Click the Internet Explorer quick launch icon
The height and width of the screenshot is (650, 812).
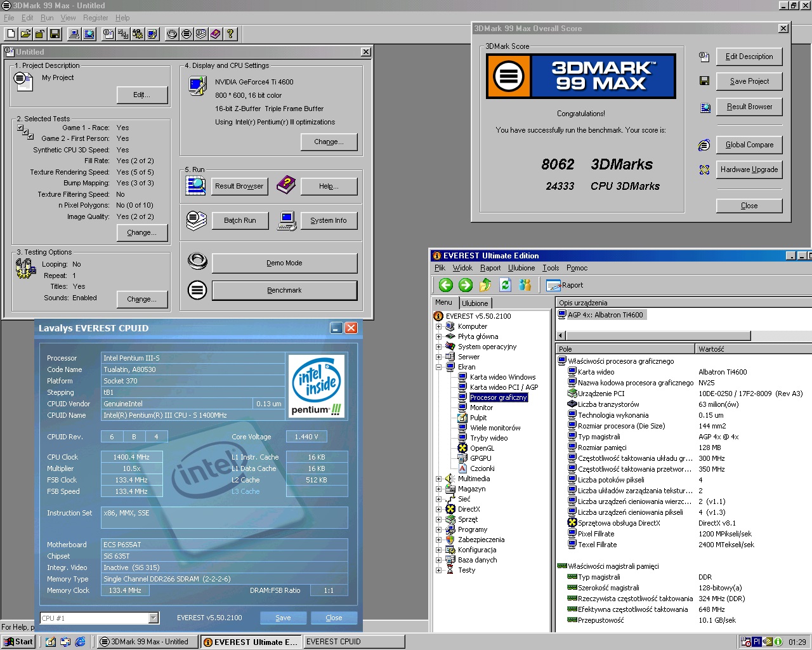click(x=80, y=642)
